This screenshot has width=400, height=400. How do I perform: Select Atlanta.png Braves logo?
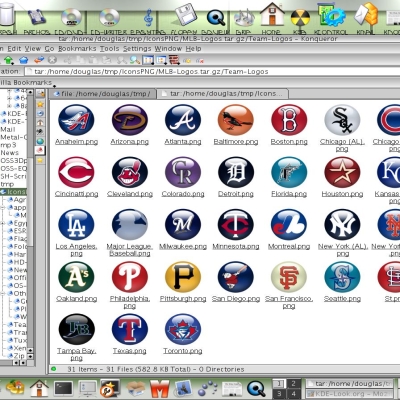click(183, 120)
